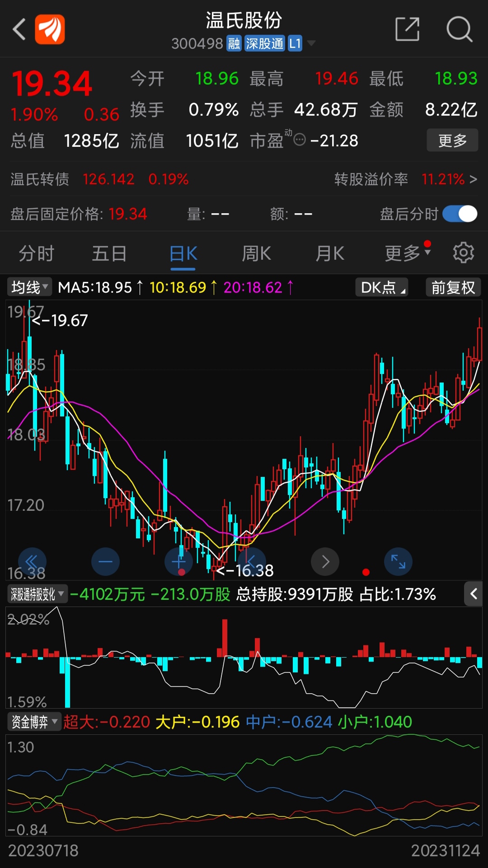Open 温氏转债 convertible bond quote

(99, 179)
